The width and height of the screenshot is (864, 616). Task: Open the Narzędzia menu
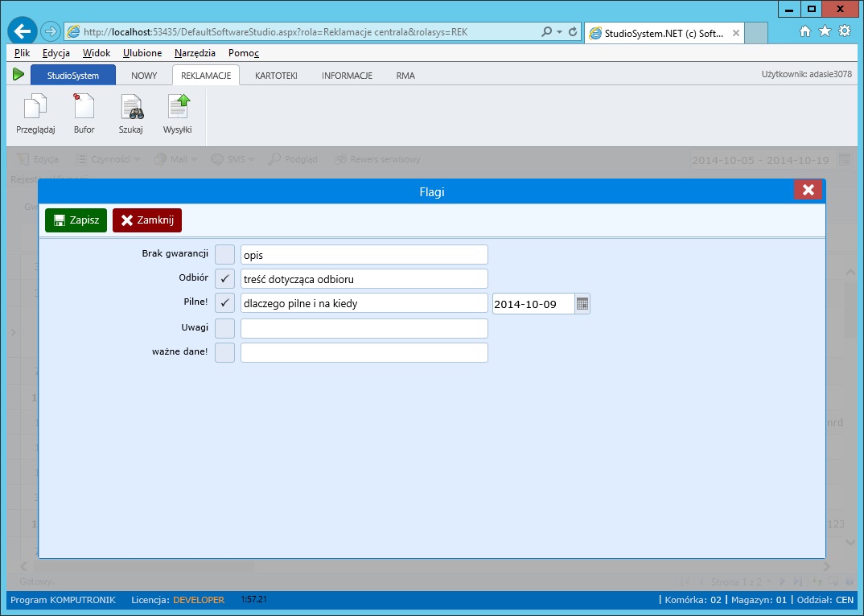tap(195, 53)
